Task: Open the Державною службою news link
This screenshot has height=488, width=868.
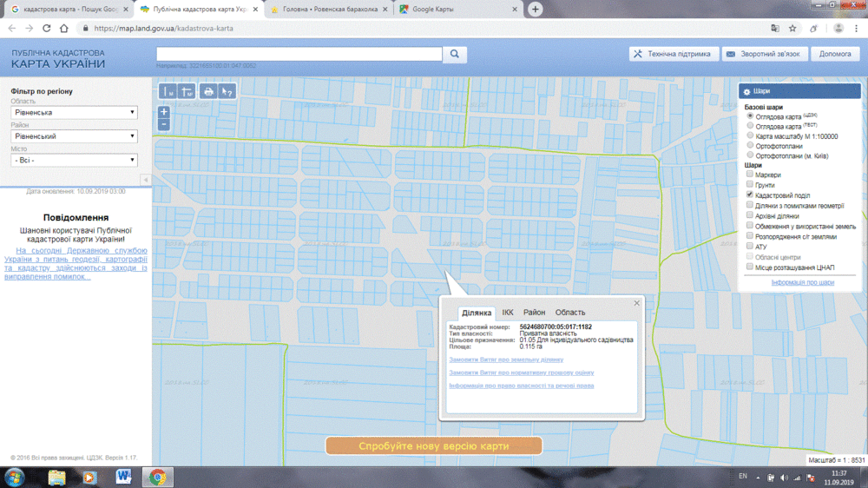Action: tap(76, 264)
